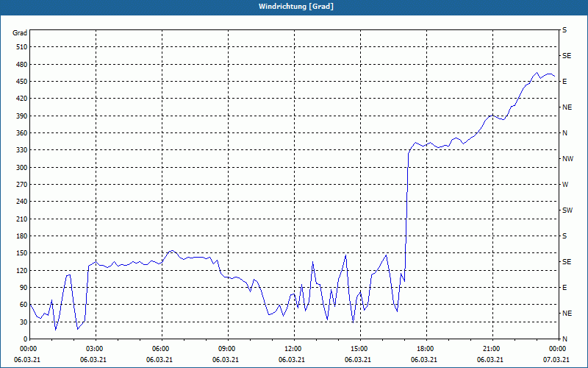Click the NE compass label between 420 and 390

point(567,107)
